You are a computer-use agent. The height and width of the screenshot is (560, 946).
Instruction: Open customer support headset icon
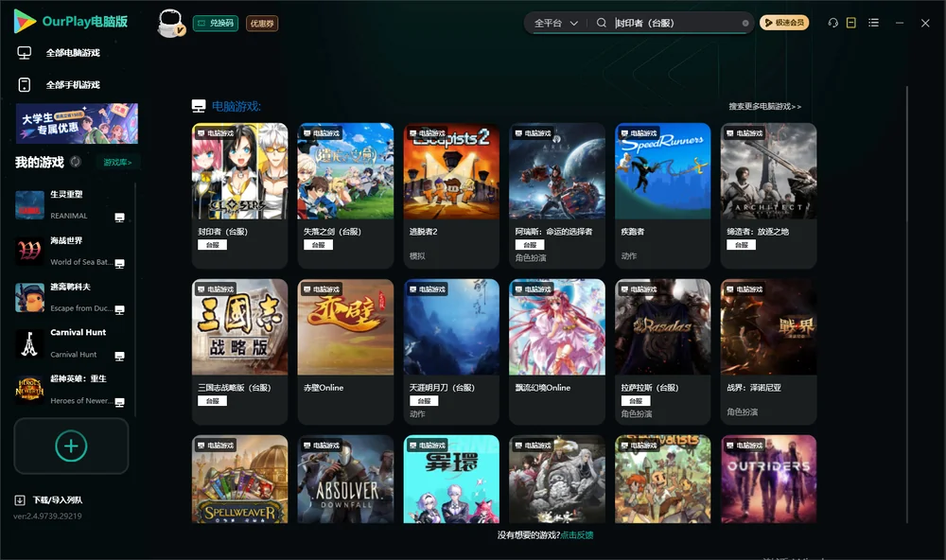[833, 23]
